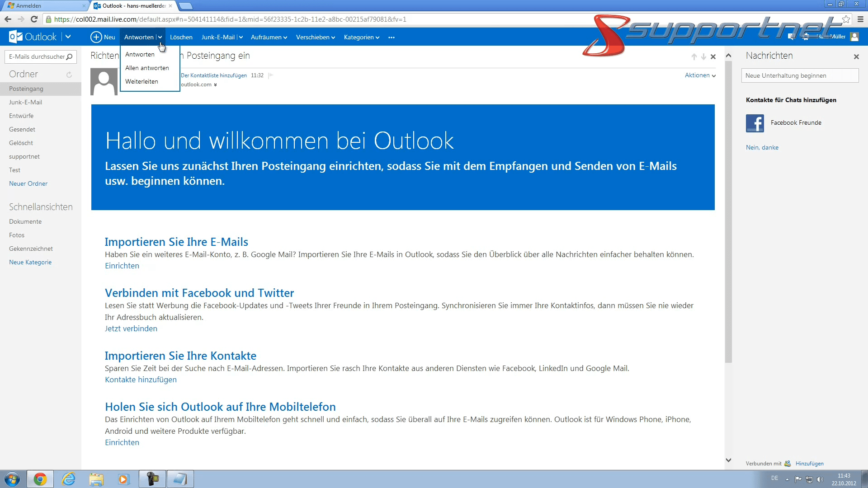This screenshot has height=488, width=868.
Task: Click Neue Kategorie link
Action: click(30, 262)
